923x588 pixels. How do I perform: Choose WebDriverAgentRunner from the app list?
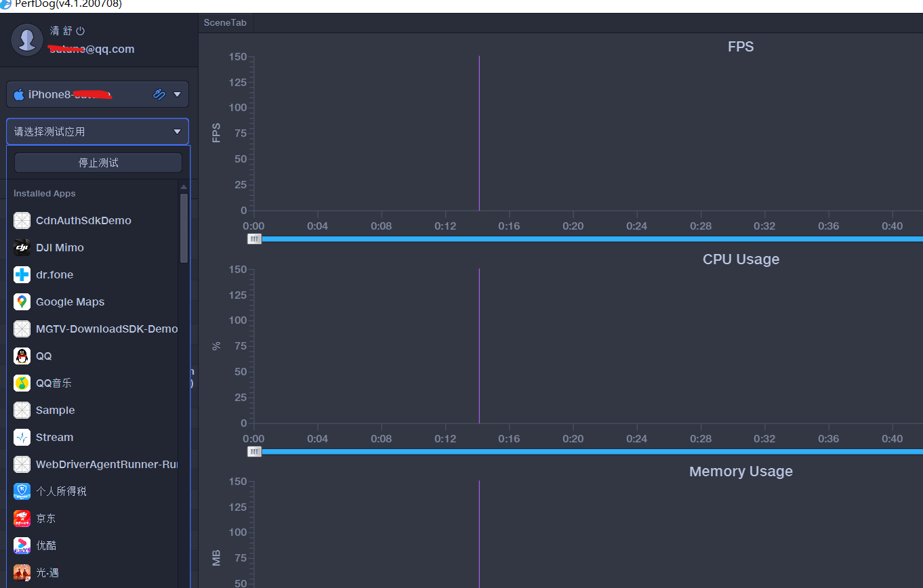tap(106, 465)
